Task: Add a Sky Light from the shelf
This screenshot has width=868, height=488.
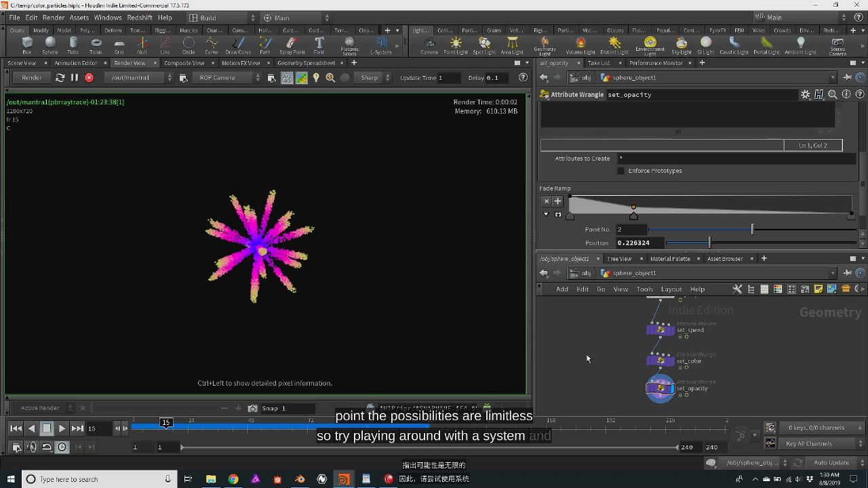Action: tap(682, 45)
